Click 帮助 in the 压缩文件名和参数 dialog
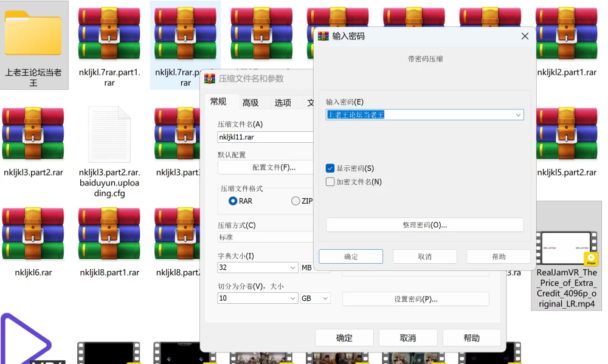This screenshot has height=364, width=608. 472,338
